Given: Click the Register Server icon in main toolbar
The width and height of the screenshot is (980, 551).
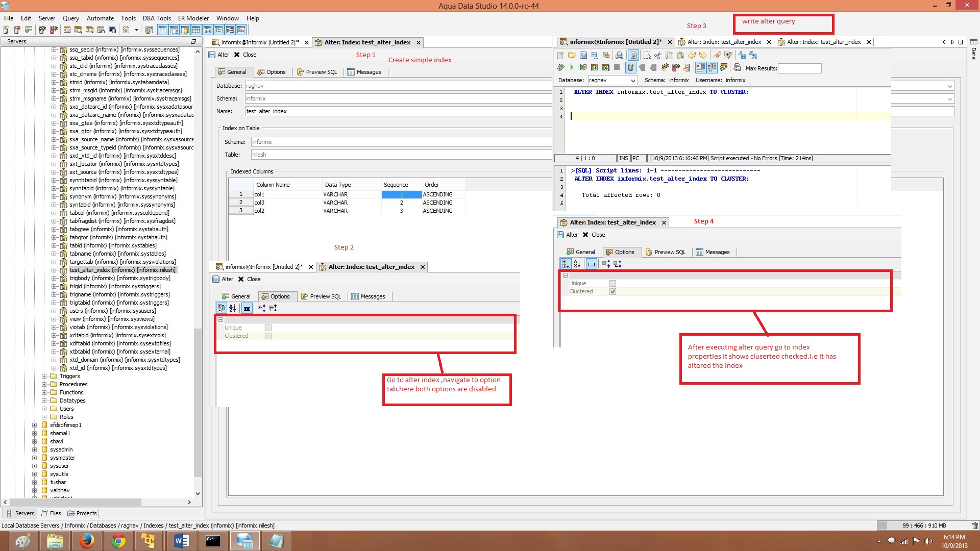Looking at the screenshot, I should [6, 30].
